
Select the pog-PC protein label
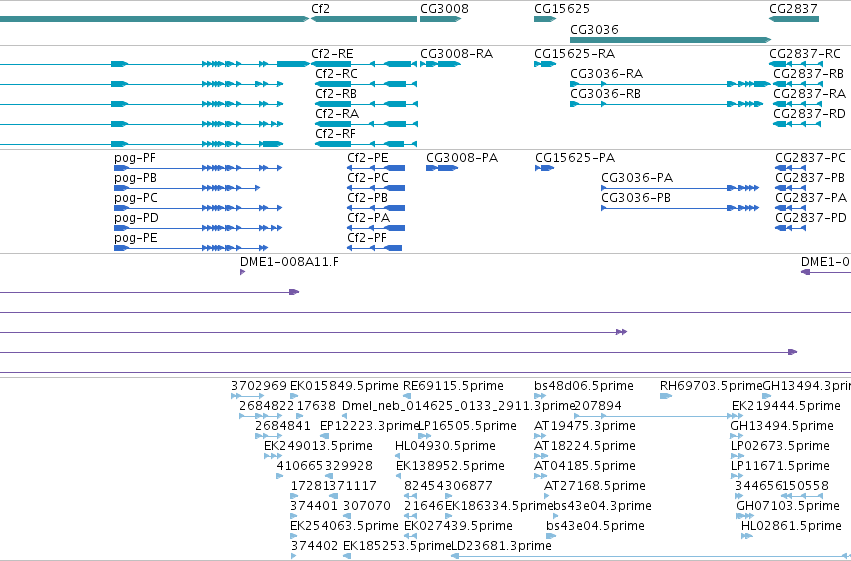(136, 198)
